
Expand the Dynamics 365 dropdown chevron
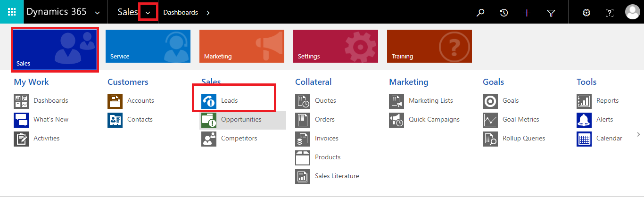coord(97,13)
